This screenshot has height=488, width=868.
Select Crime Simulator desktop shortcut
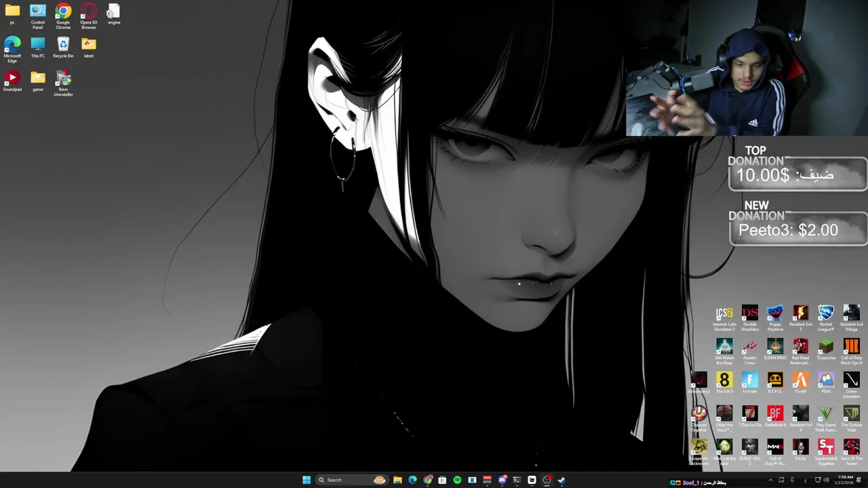[851, 386]
